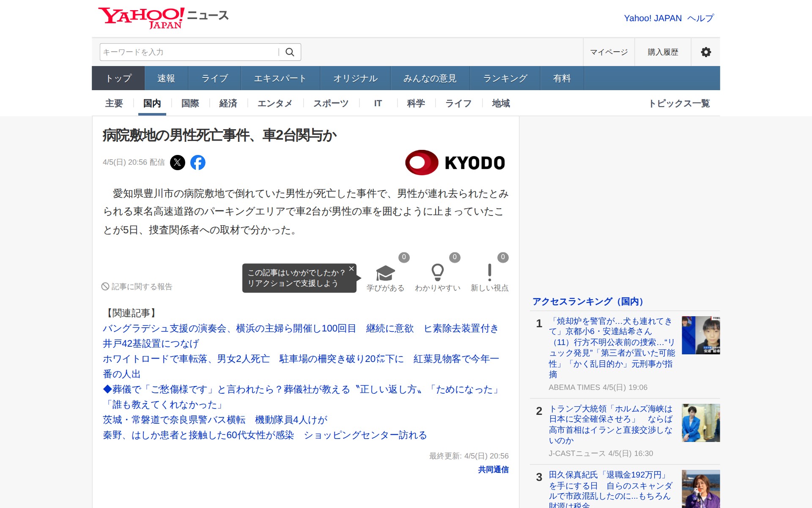Screen dimensions: 812x508
Task: Tap the わかりやすい lightbulb reaction
Action: 438,273
